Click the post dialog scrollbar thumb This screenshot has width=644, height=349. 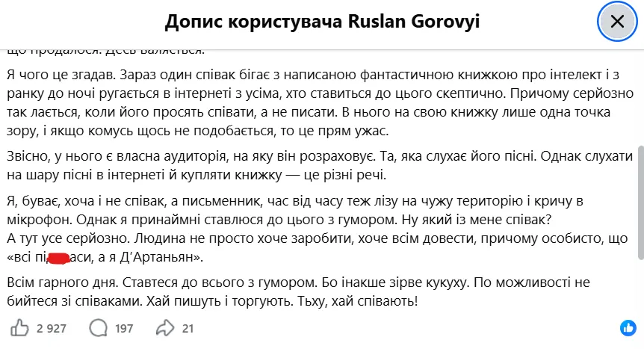coord(640,203)
